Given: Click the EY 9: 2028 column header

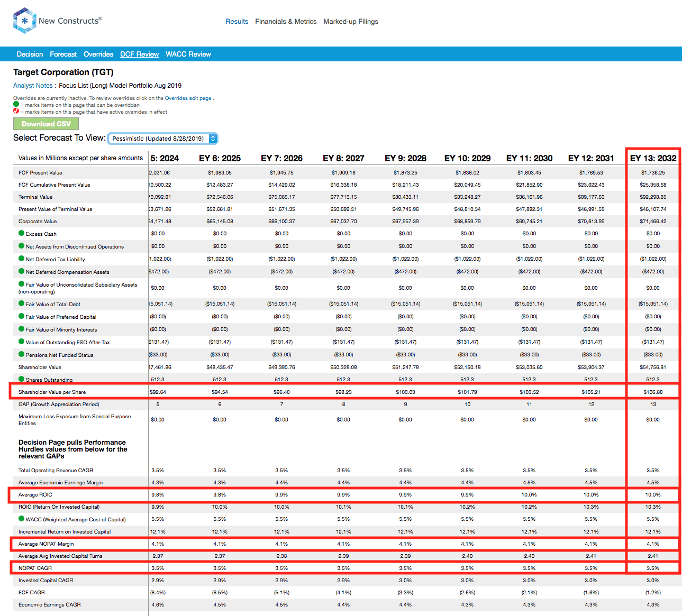Looking at the screenshot, I should [405, 158].
